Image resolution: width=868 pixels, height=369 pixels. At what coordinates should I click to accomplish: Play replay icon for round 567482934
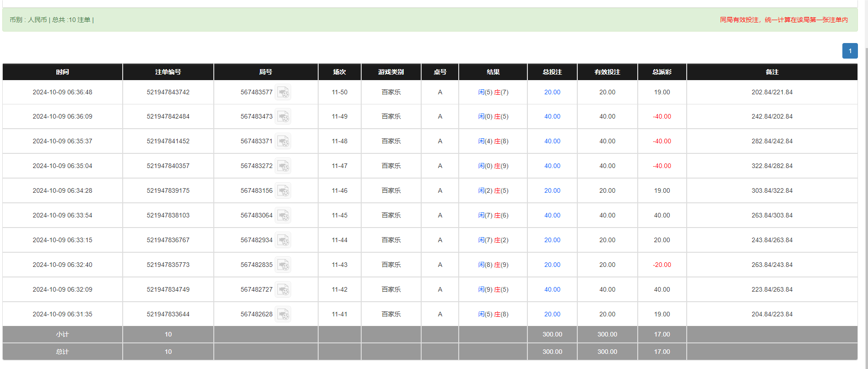pyautogui.click(x=283, y=240)
